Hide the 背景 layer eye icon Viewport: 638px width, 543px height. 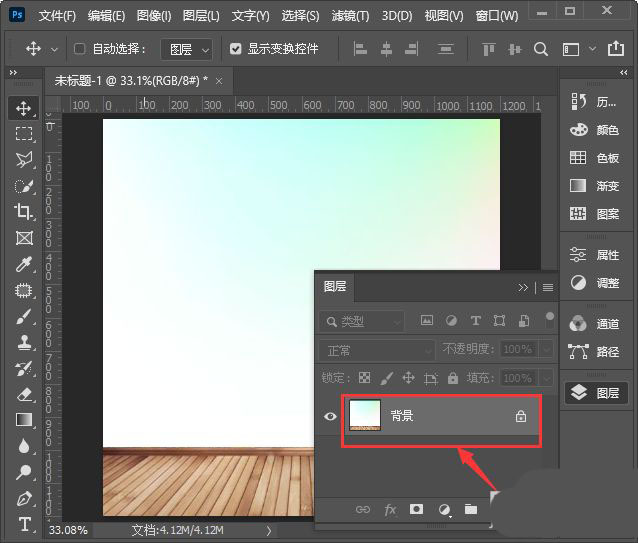pyautogui.click(x=330, y=416)
